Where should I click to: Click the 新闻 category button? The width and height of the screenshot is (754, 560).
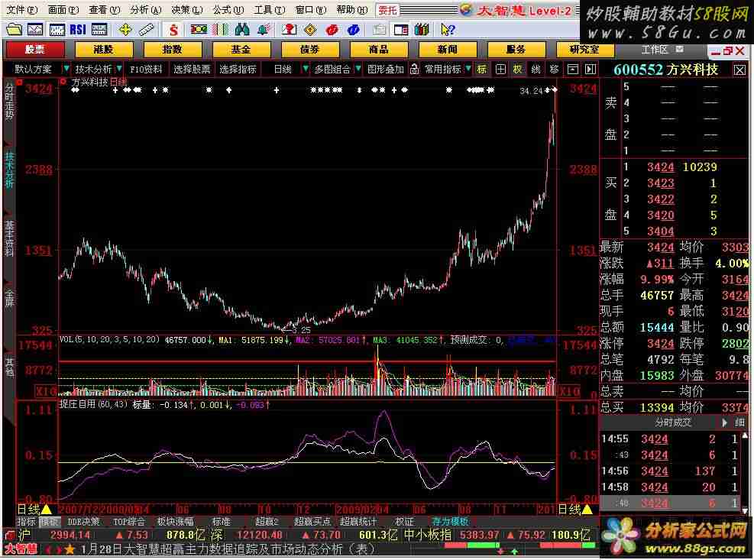[447, 49]
